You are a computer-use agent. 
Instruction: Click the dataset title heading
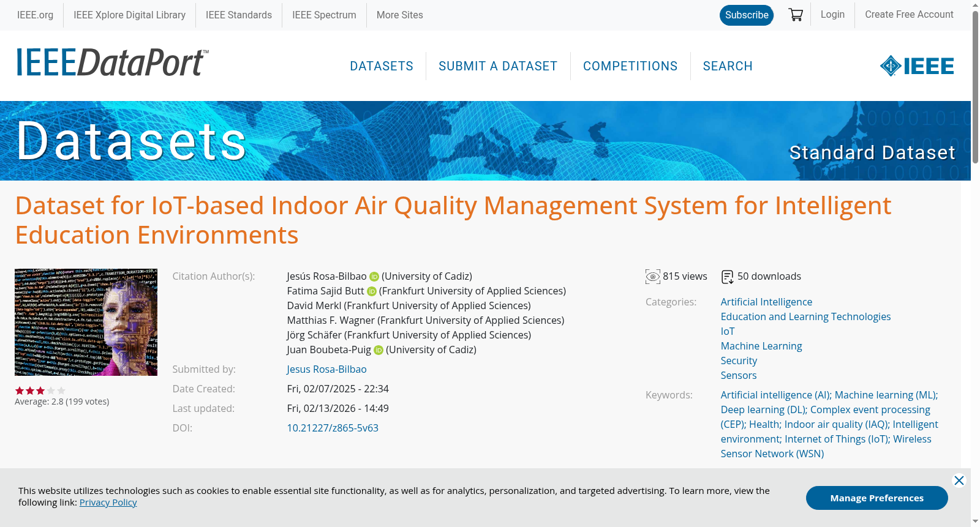point(453,220)
